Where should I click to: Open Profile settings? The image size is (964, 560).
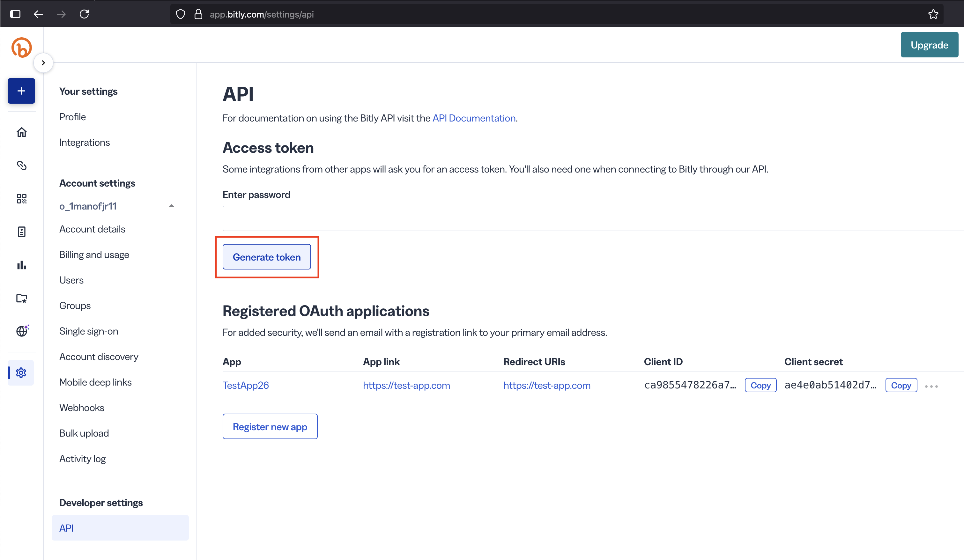coord(72,117)
